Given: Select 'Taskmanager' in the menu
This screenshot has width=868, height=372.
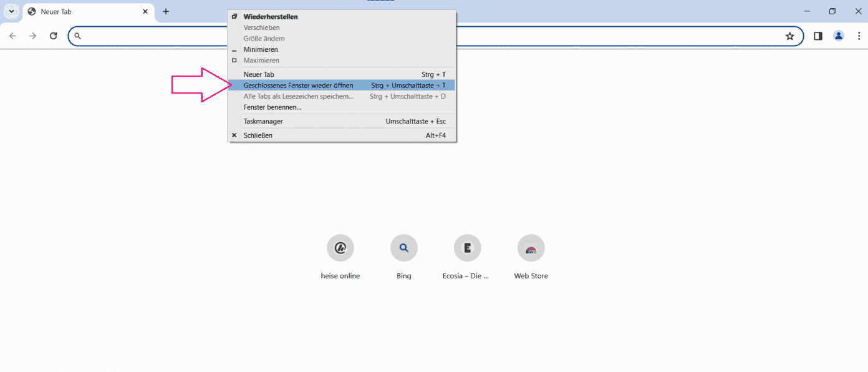Looking at the screenshot, I should coord(263,121).
